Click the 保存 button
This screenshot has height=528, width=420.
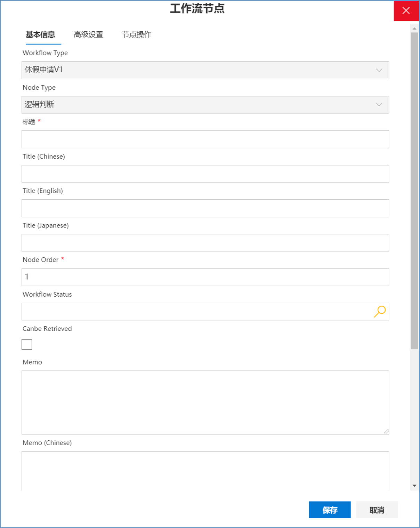pos(330,510)
